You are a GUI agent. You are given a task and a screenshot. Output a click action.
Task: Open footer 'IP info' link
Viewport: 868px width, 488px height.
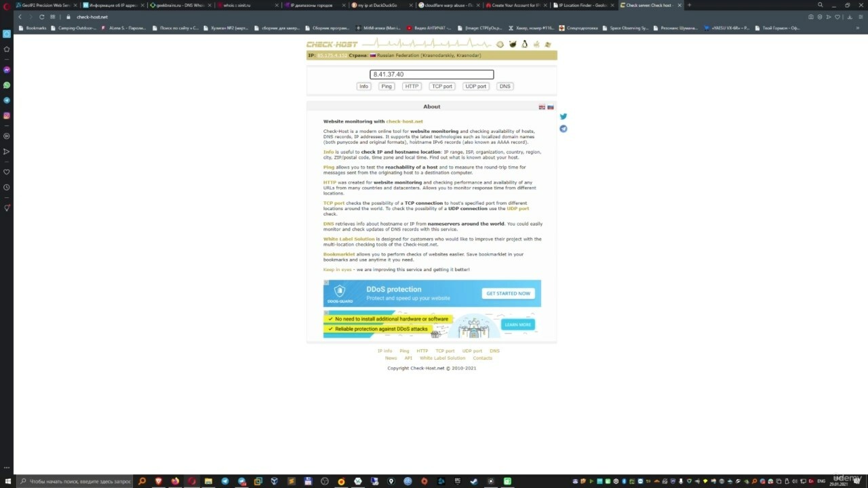click(x=384, y=351)
